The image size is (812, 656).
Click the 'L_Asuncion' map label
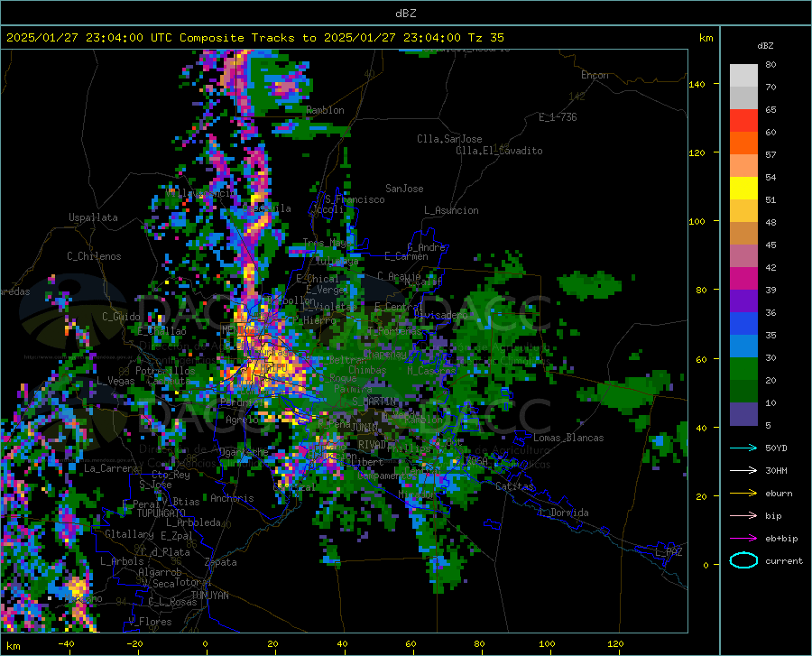[451, 210]
